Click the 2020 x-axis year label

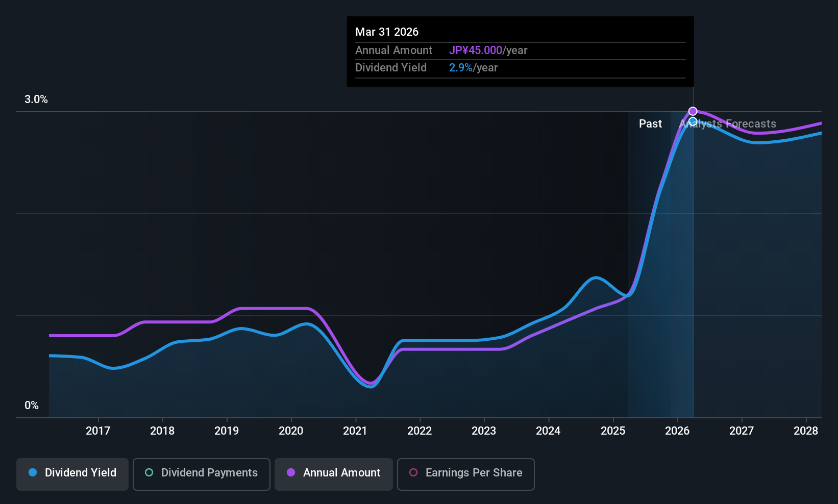pyautogui.click(x=291, y=431)
